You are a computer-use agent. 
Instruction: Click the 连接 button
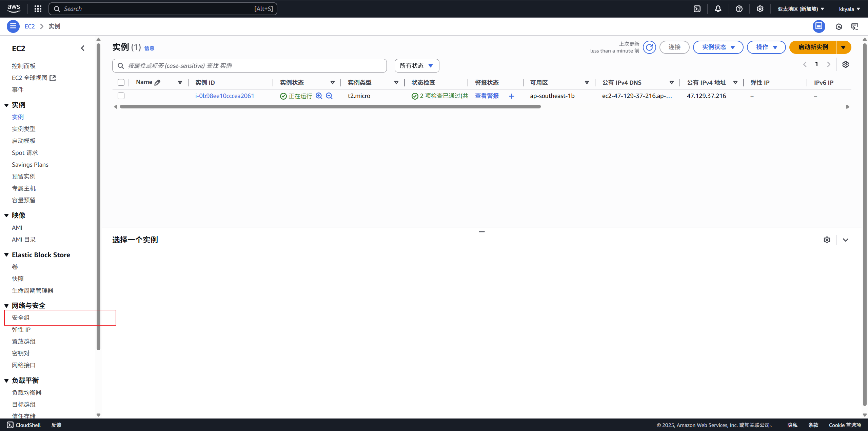click(x=674, y=47)
